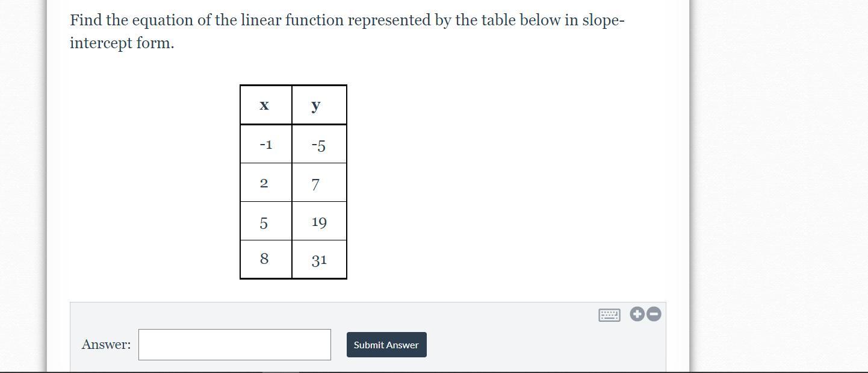The height and width of the screenshot is (373, 868).
Task: Open the on-screen math keyboard icon
Action: click(609, 315)
